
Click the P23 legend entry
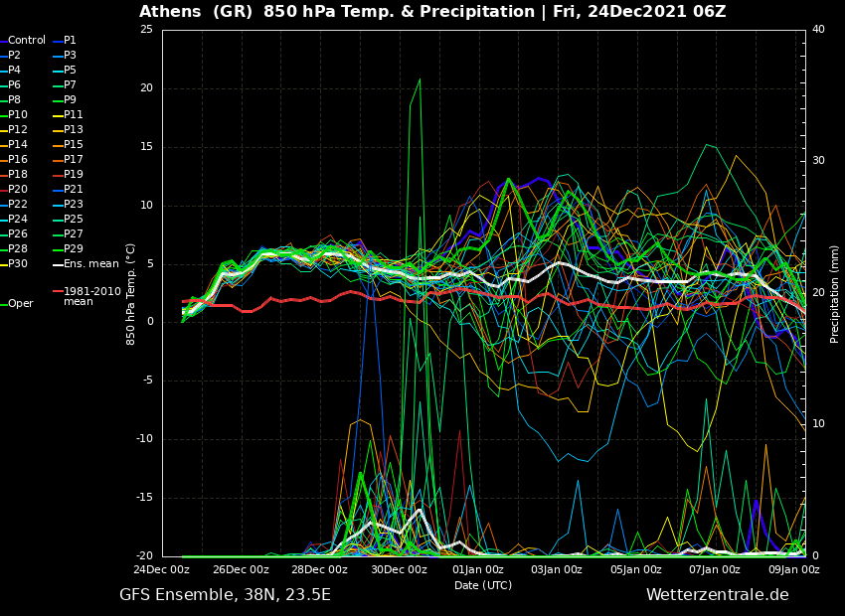(74, 205)
